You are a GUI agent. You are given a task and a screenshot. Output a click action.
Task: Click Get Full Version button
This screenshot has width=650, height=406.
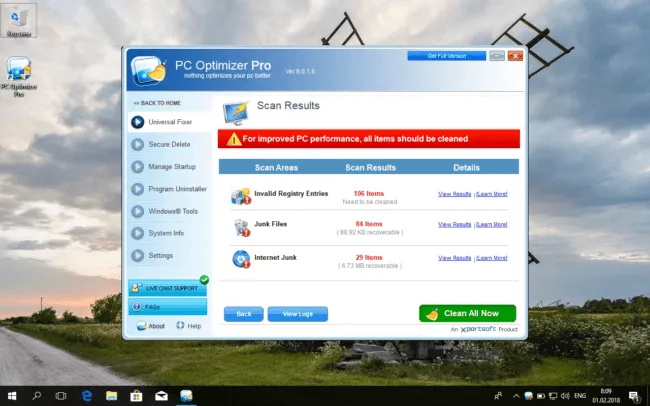(x=446, y=56)
